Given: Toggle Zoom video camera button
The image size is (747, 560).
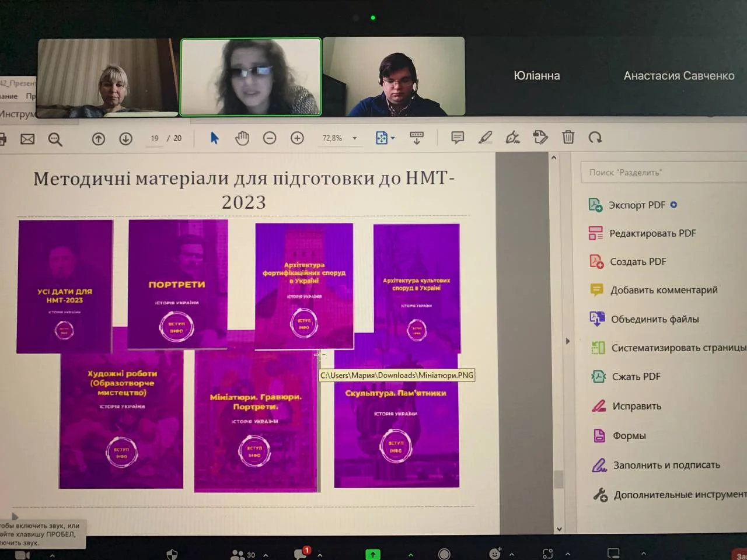Looking at the screenshot, I should pyautogui.click(x=22, y=555).
